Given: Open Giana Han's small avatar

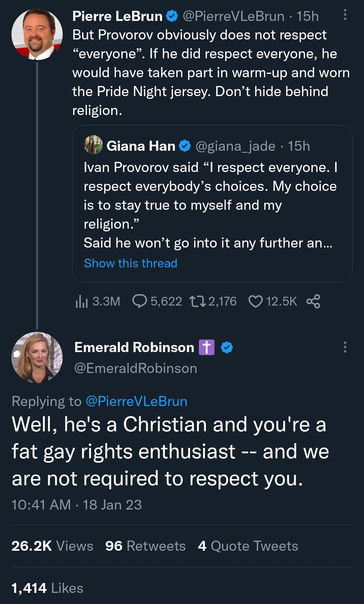Looking at the screenshot, I should point(93,145).
